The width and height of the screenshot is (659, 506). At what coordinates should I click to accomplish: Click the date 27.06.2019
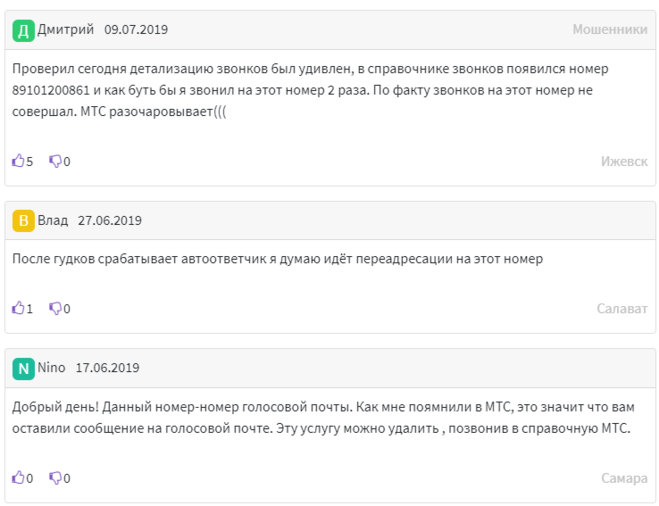[110, 221]
